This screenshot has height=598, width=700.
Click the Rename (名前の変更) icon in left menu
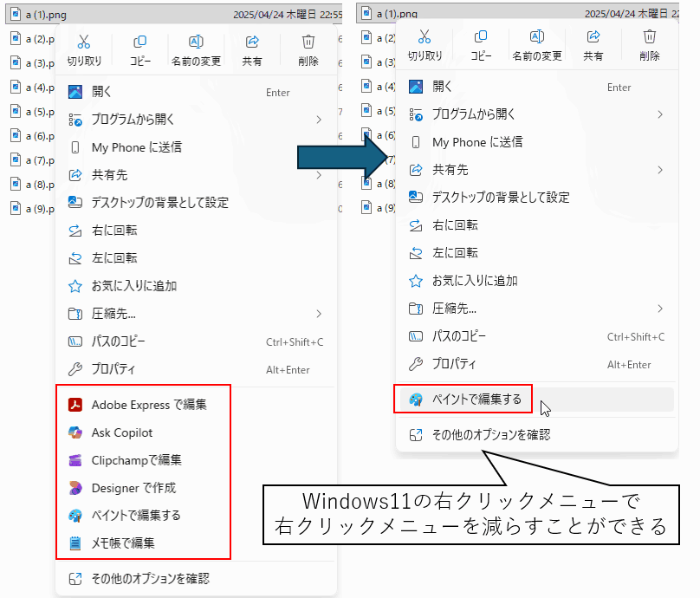pyautogui.click(x=196, y=42)
